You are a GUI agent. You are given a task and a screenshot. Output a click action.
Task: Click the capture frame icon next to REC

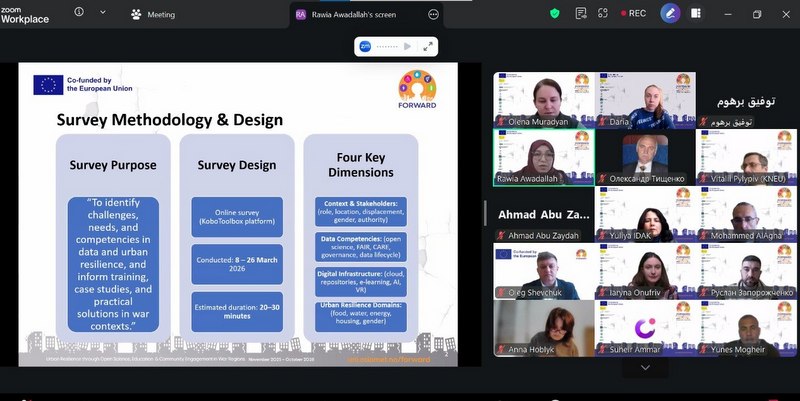pos(603,14)
